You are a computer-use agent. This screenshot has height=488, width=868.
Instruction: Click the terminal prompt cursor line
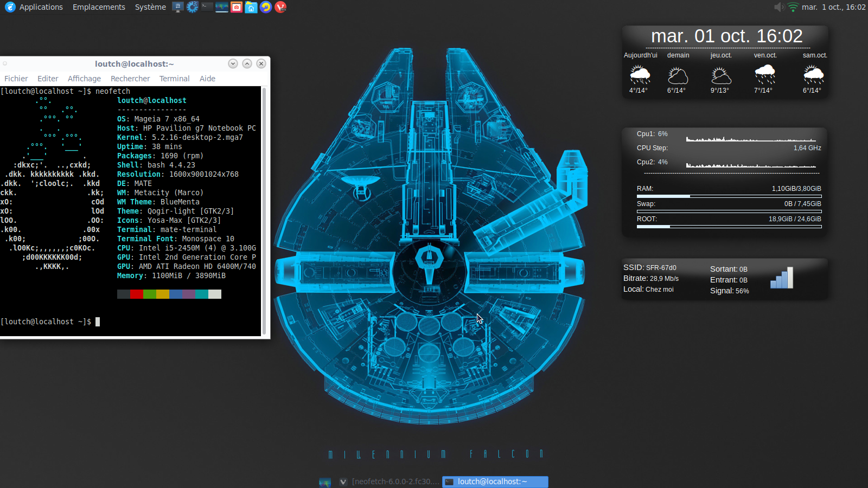click(x=50, y=322)
